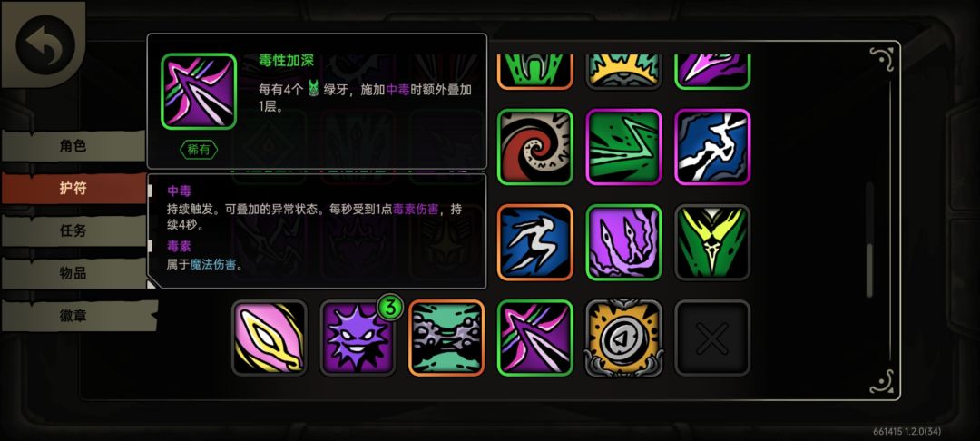Click the 毒性加深 talisman preview image
This screenshot has width=980, height=441.
199,92
